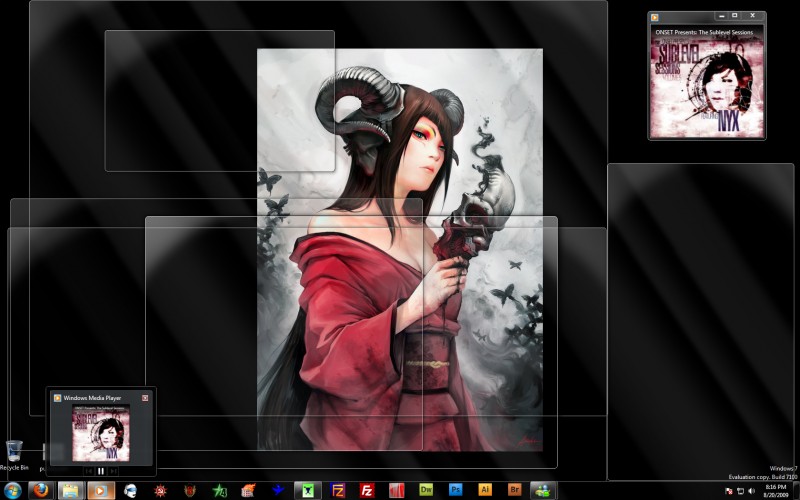Click the "Windows Media Player" preview title

(x=92, y=398)
